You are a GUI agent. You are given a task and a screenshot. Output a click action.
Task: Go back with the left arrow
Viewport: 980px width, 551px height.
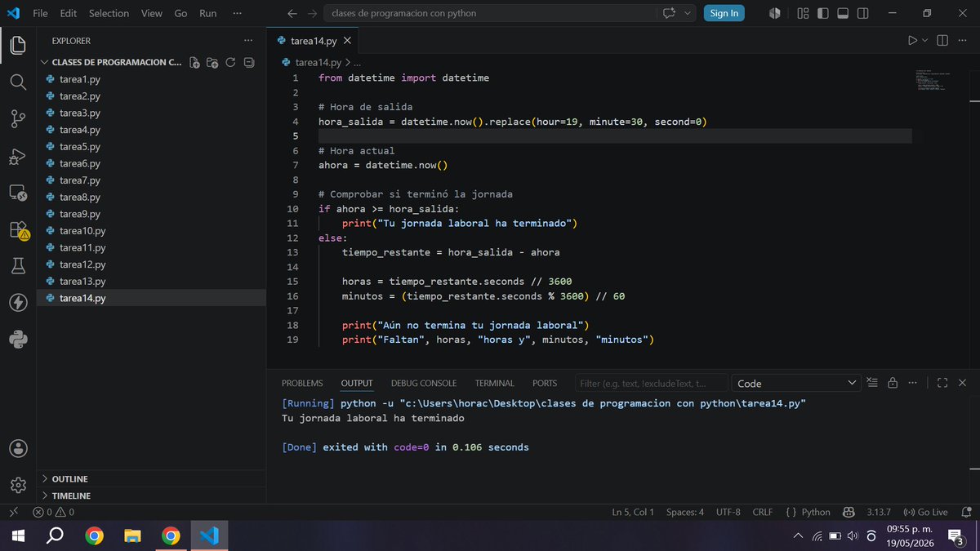pos(292,13)
